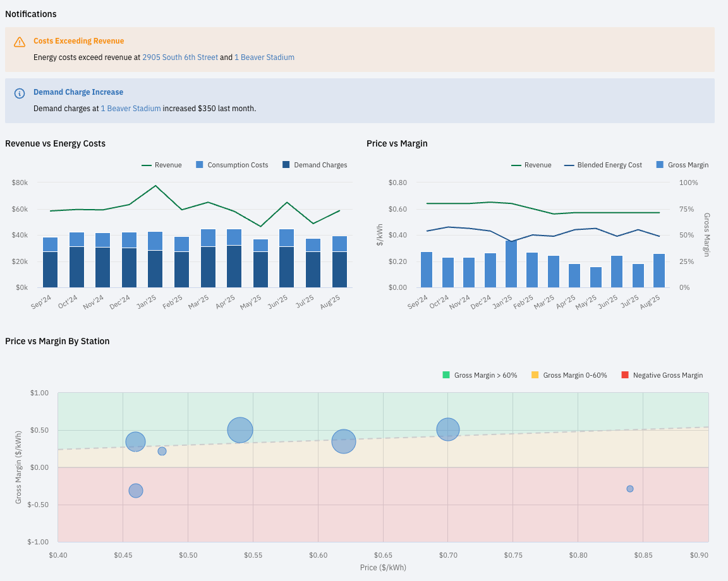
Task: Select the Aug'25 stacked cost bar
Action: [x=339, y=261]
